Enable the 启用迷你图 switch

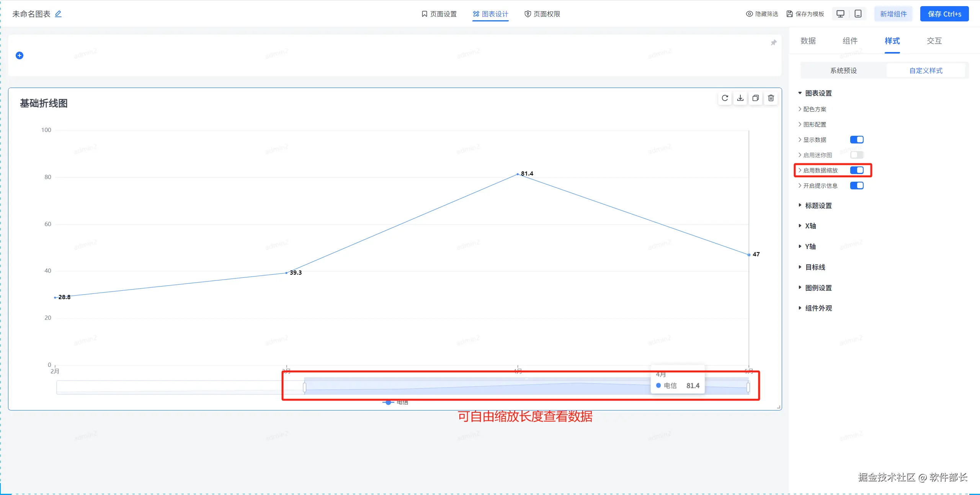click(857, 155)
